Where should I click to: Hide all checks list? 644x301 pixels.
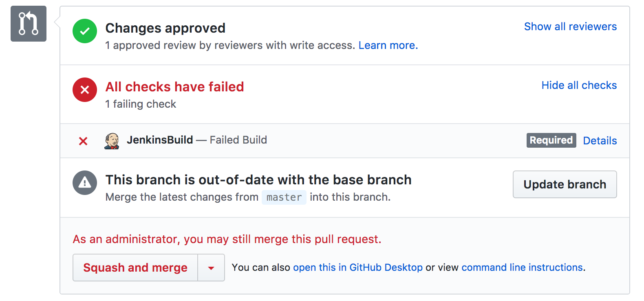579,85
